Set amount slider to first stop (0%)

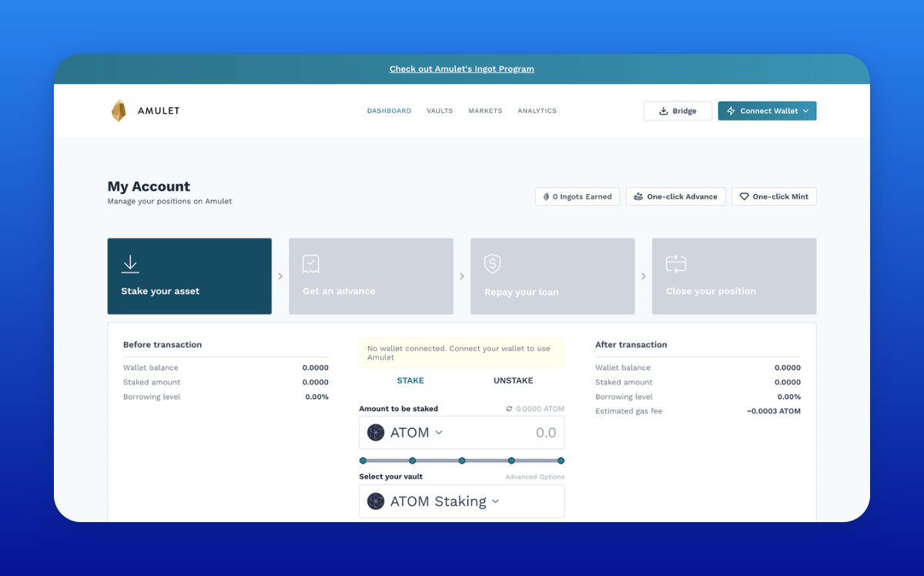pos(363,460)
